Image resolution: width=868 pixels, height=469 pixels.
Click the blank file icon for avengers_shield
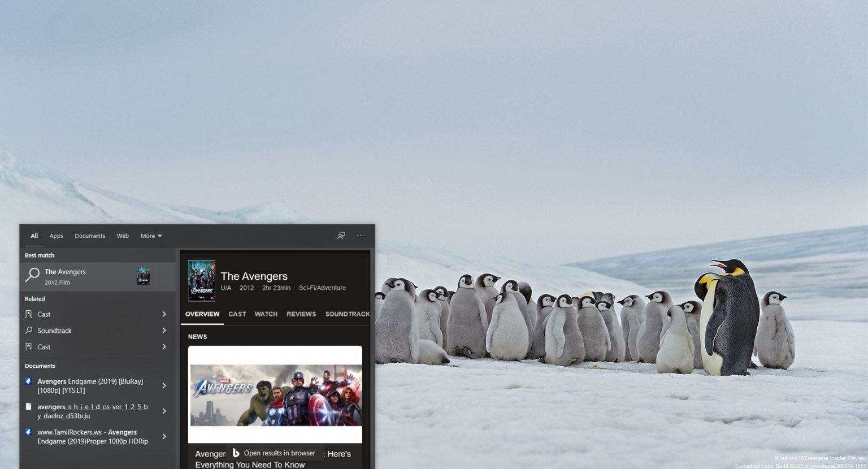pyautogui.click(x=29, y=407)
